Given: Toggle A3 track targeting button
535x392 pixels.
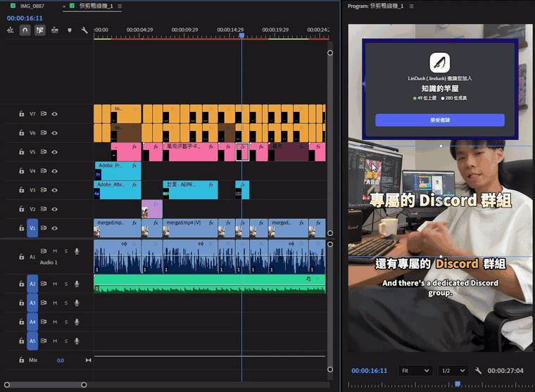Looking at the screenshot, I should (x=32, y=303).
